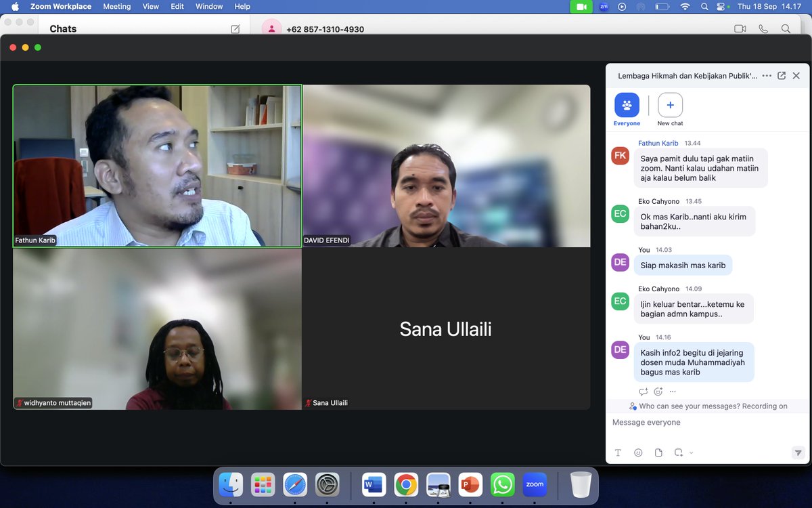This screenshot has height=508, width=812.
Task: Select Sana Ullaili's participant tile
Action: [x=447, y=329]
